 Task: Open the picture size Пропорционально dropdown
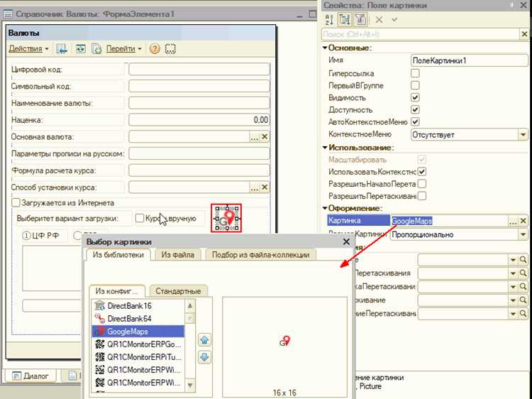point(523,235)
